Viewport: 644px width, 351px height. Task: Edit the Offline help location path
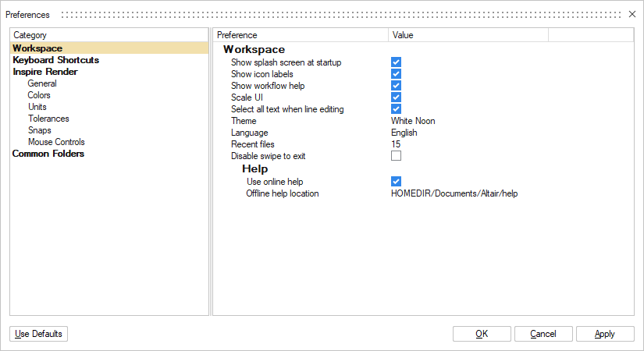pyautogui.click(x=454, y=193)
